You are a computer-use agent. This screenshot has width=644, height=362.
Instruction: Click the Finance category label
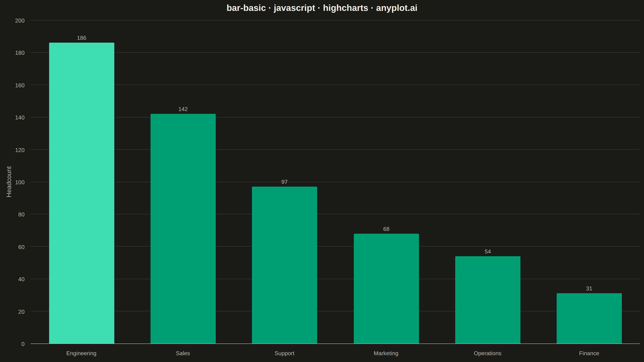(x=589, y=353)
